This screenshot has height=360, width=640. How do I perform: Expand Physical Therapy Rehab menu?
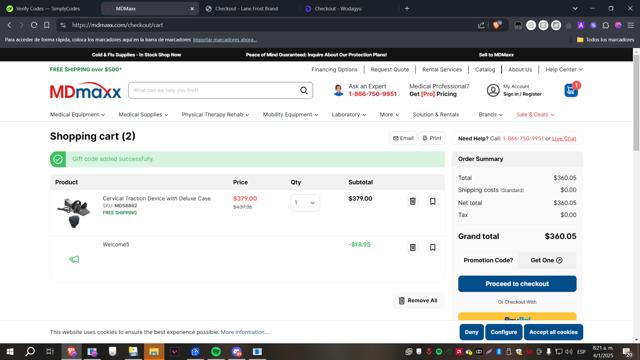point(215,115)
